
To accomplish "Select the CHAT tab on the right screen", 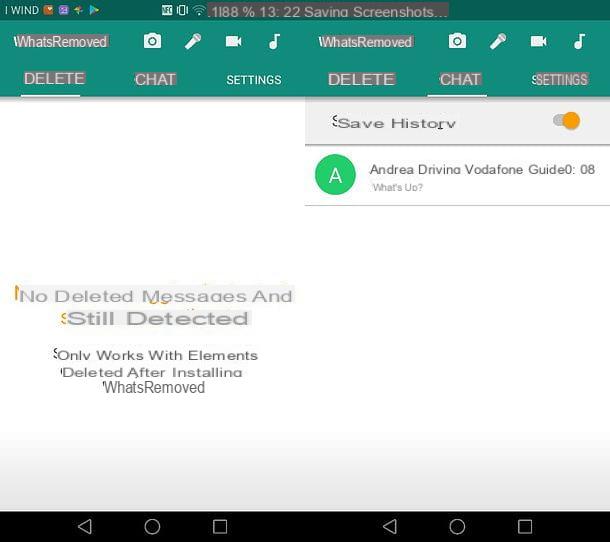I will coord(460,80).
